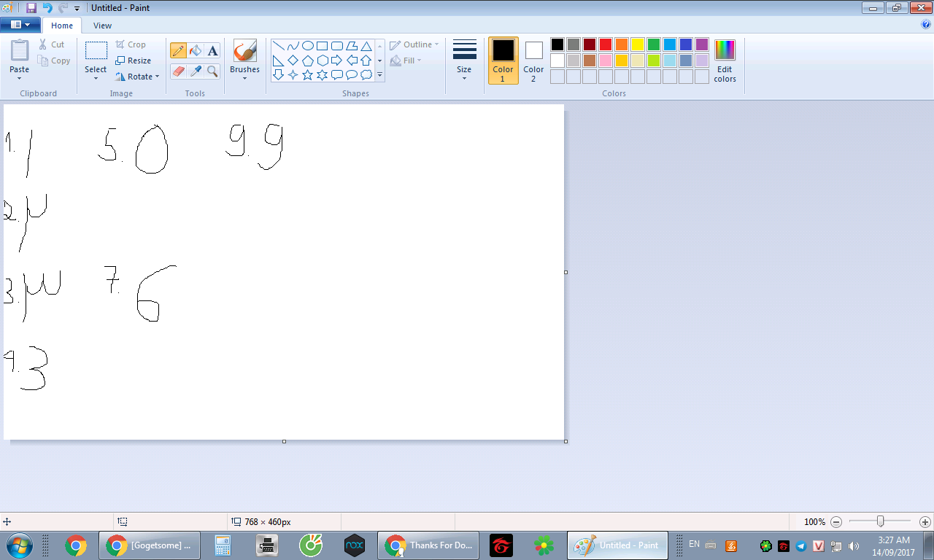Screen dimensions: 934x560
Task: Choose the Oval shape
Action: coord(307,46)
